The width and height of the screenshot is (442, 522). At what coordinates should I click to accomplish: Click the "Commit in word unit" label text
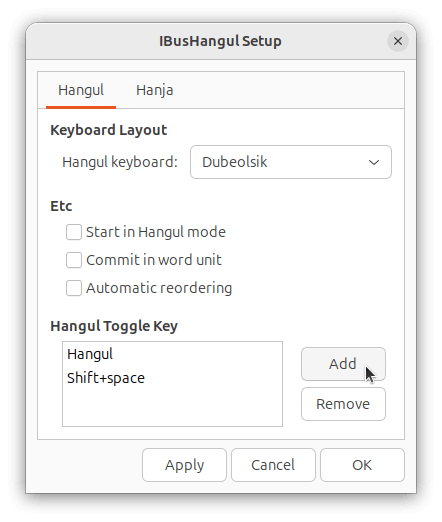154,260
